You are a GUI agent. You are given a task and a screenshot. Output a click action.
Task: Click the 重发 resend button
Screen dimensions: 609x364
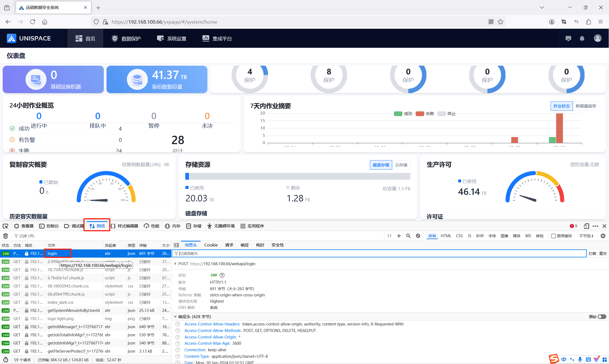click(603, 254)
